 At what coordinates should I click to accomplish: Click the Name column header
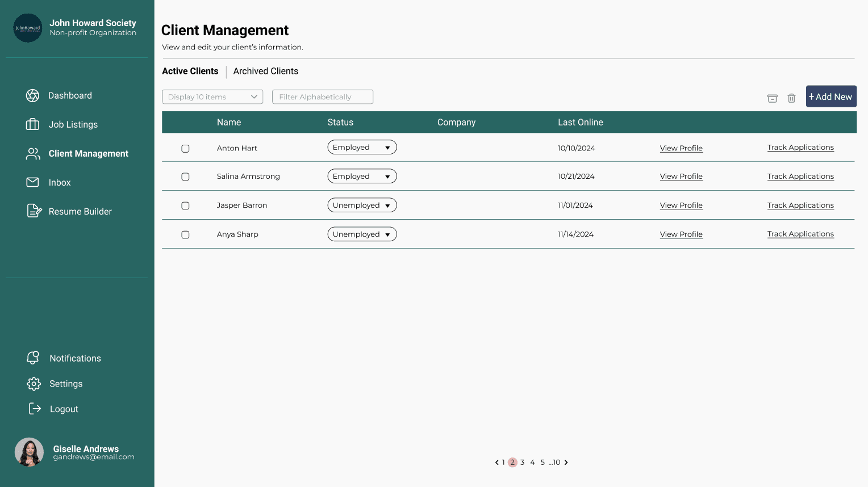pos(229,123)
